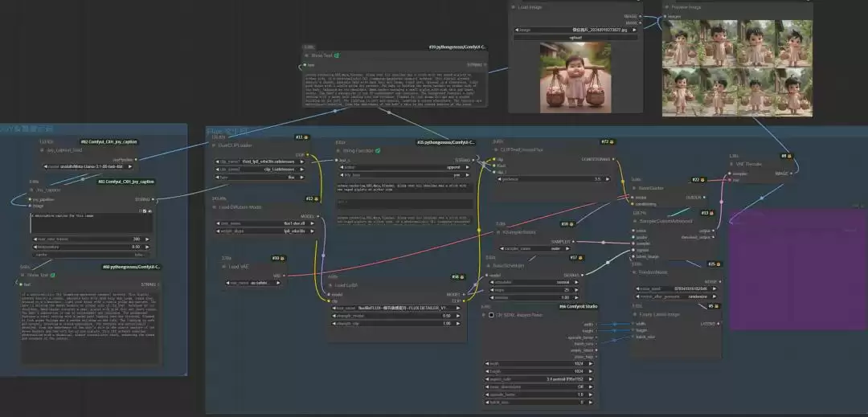Select the Flux group title header
Image resolution: width=868 pixels, height=417 pixels.
(x=227, y=131)
